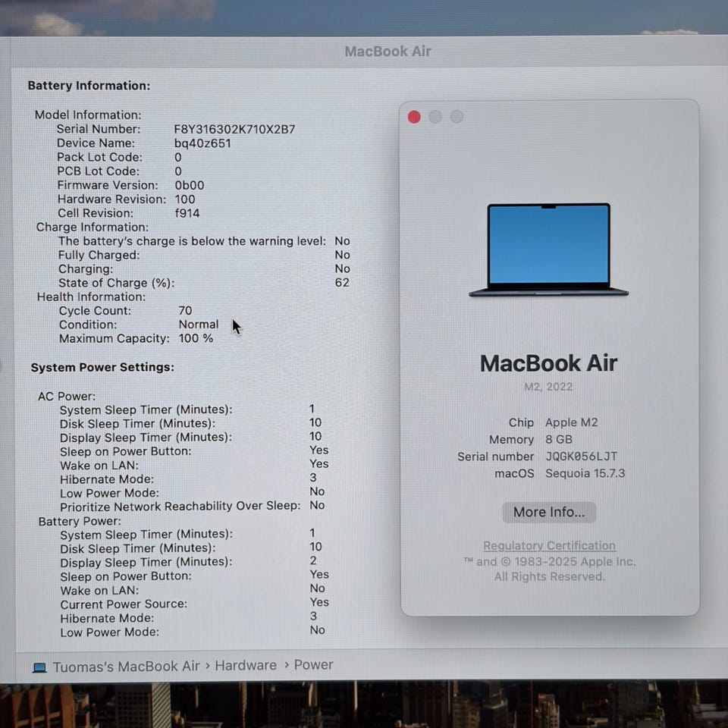Click battery serial number F8Y316302K710X2B7
Screen dimensions: 728x728
click(234, 129)
